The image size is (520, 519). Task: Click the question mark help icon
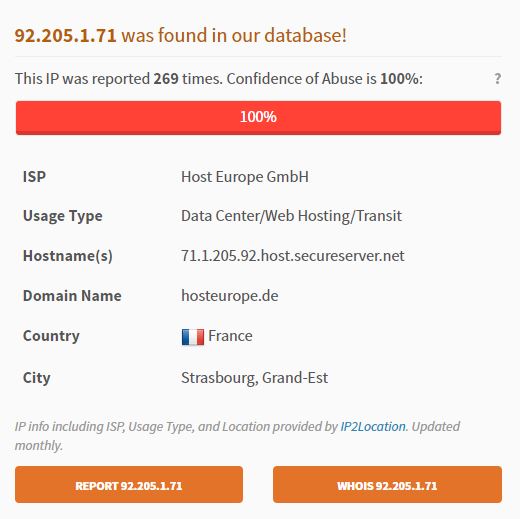(x=497, y=79)
